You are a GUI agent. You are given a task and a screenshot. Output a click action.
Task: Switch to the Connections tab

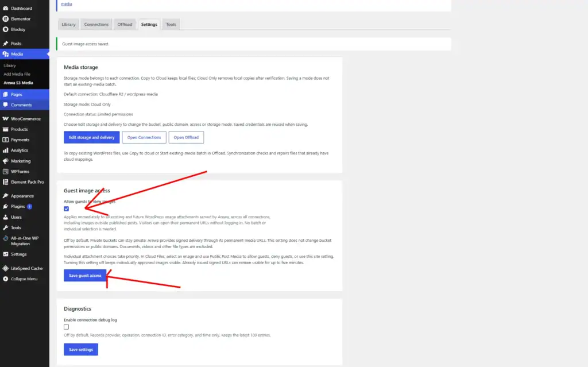[96, 24]
